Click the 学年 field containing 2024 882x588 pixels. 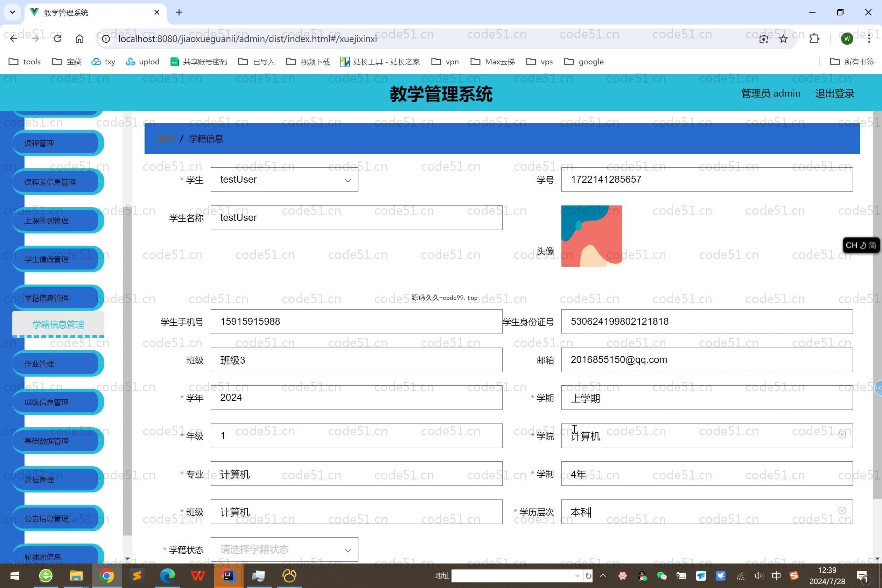[x=356, y=398]
